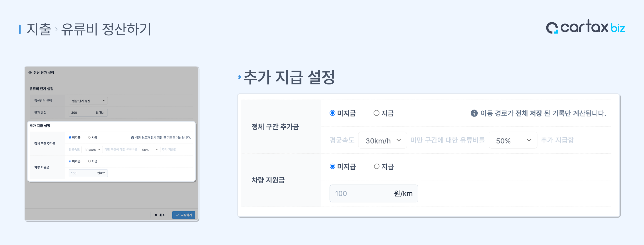Select 지급 for 정체 구간 추가금 in small dialog
This screenshot has width=644, height=245.
pyautogui.click(x=89, y=137)
